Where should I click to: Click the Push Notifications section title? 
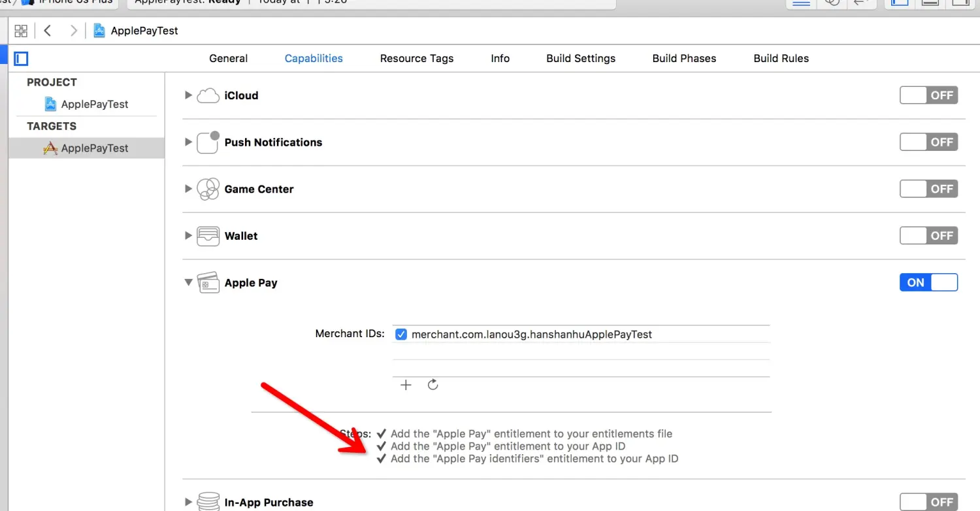[x=273, y=142]
